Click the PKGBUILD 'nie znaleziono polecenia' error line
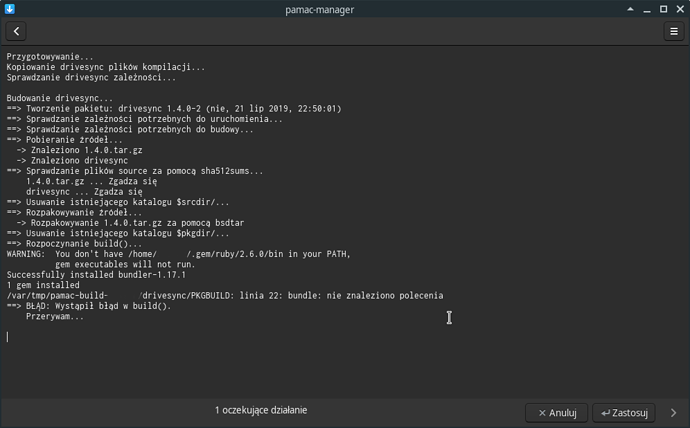This screenshot has height=428, width=690. [x=225, y=296]
